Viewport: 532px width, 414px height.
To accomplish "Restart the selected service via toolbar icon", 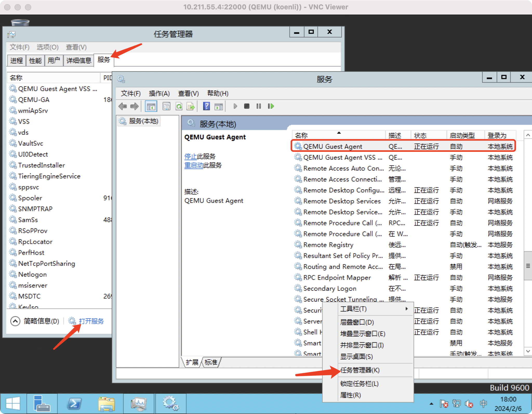I will (x=270, y=106).
